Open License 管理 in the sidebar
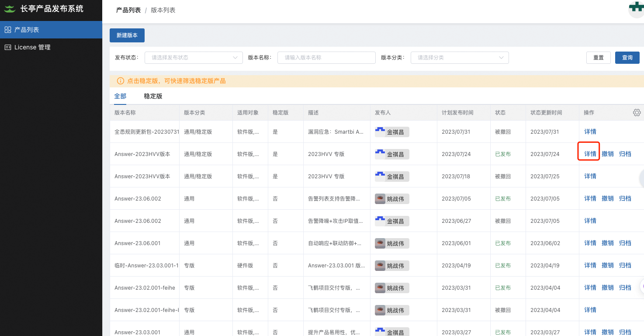Image resolution: width=644 pixels, height=336 pixels. click(32, 47)
